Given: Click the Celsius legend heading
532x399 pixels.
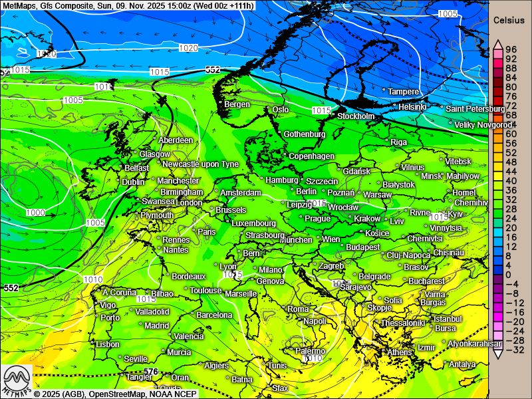Looking at the screenshot, I should click(509, 21).
